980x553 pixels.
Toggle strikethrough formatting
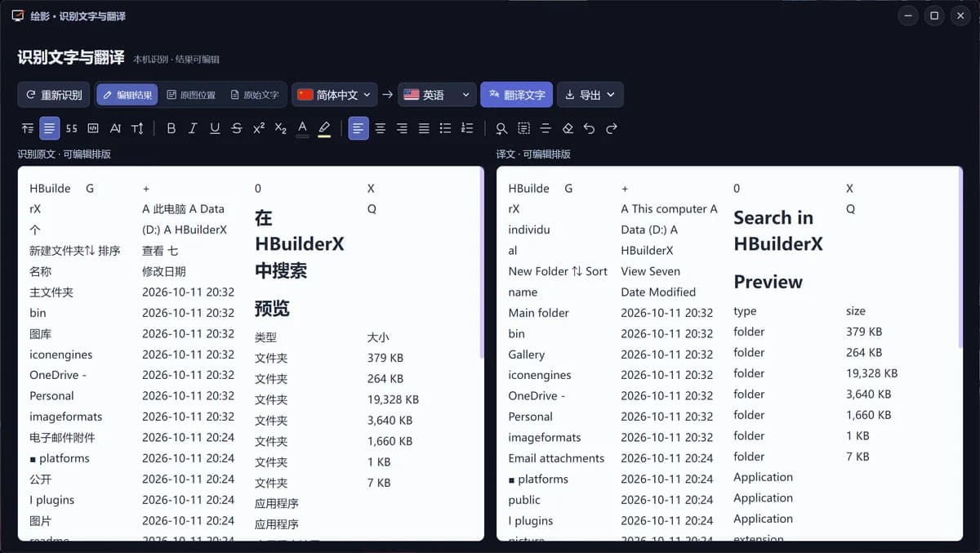(237, 128)
